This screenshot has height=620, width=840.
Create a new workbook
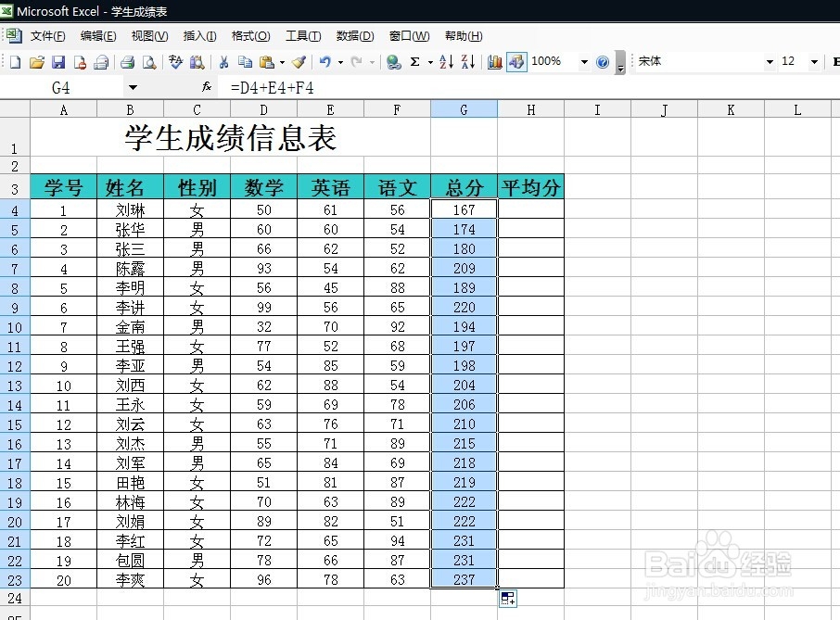[15, 62]
